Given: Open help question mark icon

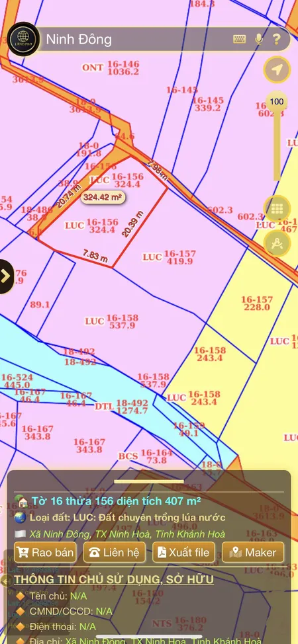Looking at the screenshot, I should tap(276, 39).
